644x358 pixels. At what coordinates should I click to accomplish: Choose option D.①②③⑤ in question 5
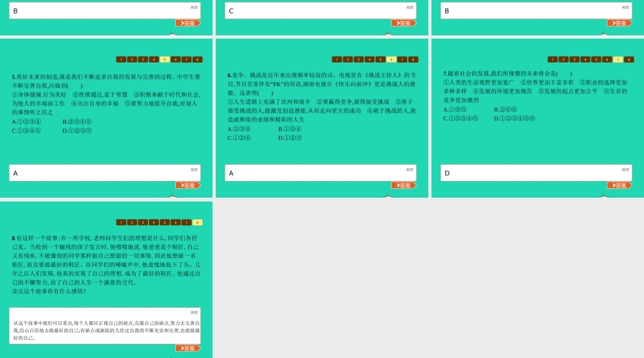(x=77, y=131)
